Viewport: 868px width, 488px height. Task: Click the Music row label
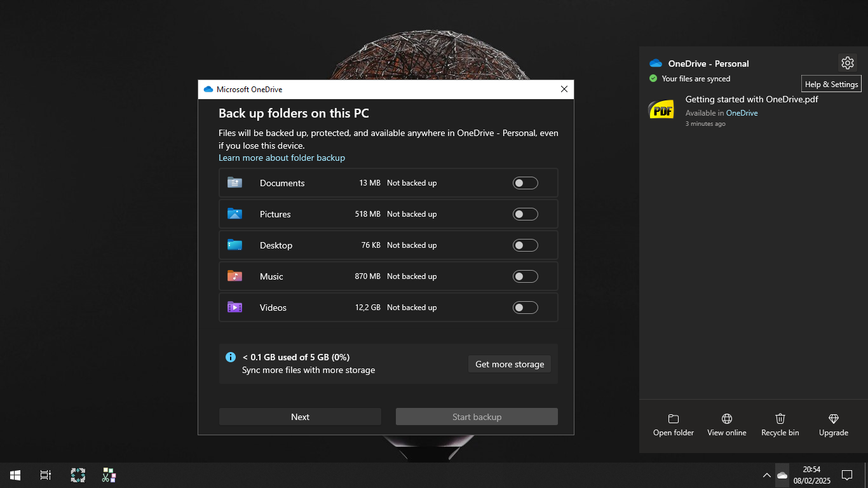(271, 276)
